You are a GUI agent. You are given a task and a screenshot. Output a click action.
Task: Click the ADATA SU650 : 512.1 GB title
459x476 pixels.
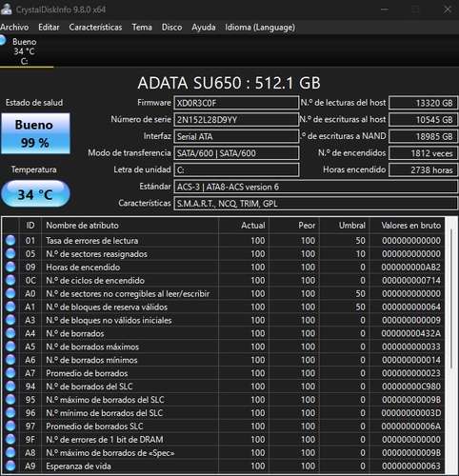(x=229, y=83)
